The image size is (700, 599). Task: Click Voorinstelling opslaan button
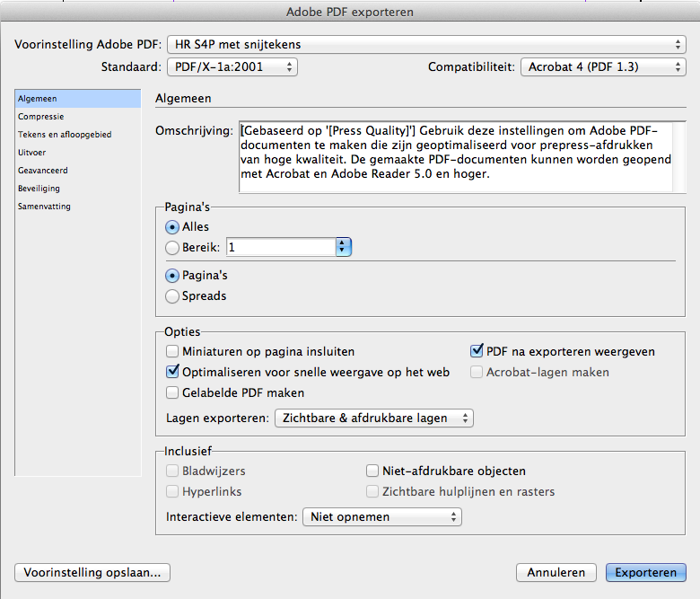click(x=92, y=573)
